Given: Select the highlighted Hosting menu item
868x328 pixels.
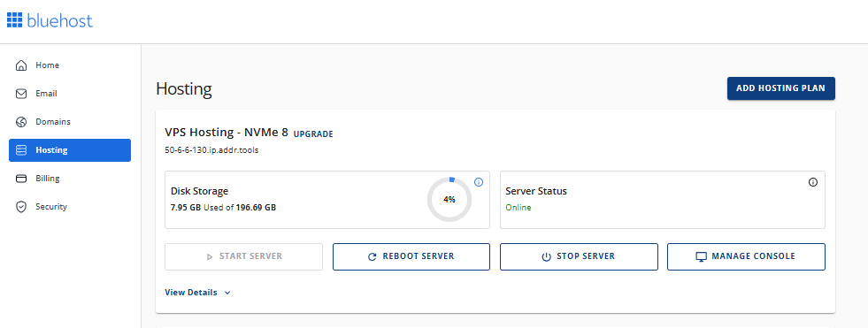Looking at the screenshot, I should pyautogui.click(x=70, y=150).
